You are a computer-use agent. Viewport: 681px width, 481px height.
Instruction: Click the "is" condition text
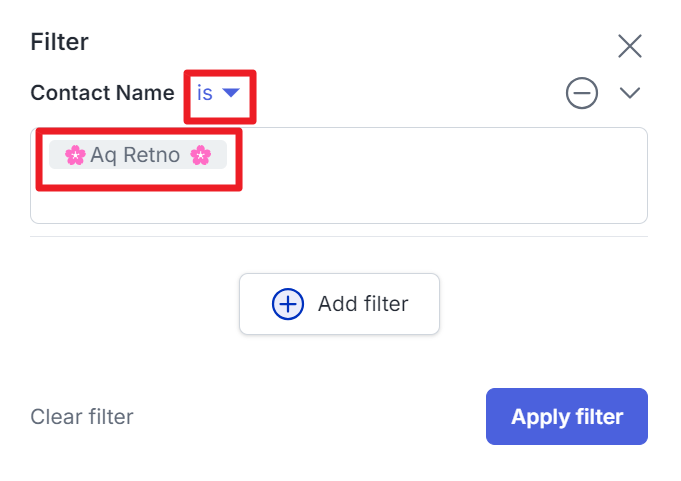tap(205, 93)
